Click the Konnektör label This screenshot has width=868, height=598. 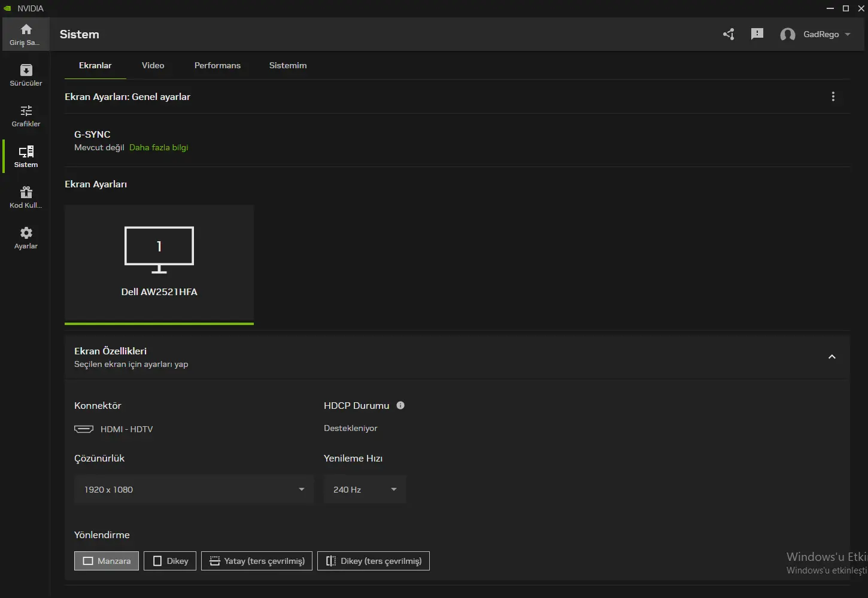(x=98, y=405)
